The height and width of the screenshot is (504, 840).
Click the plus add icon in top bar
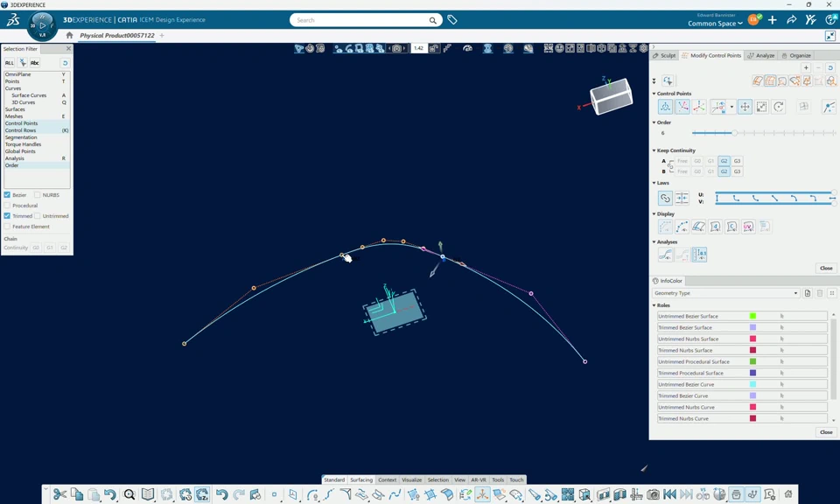pos(772,20)
